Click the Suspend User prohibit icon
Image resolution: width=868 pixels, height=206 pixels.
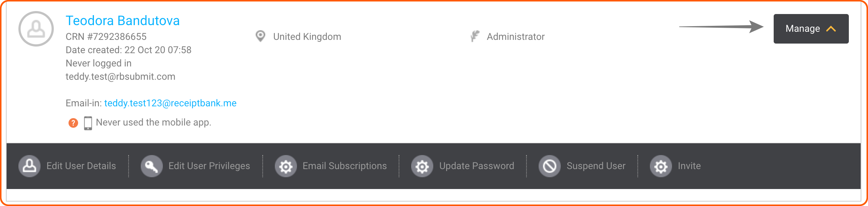550,166
